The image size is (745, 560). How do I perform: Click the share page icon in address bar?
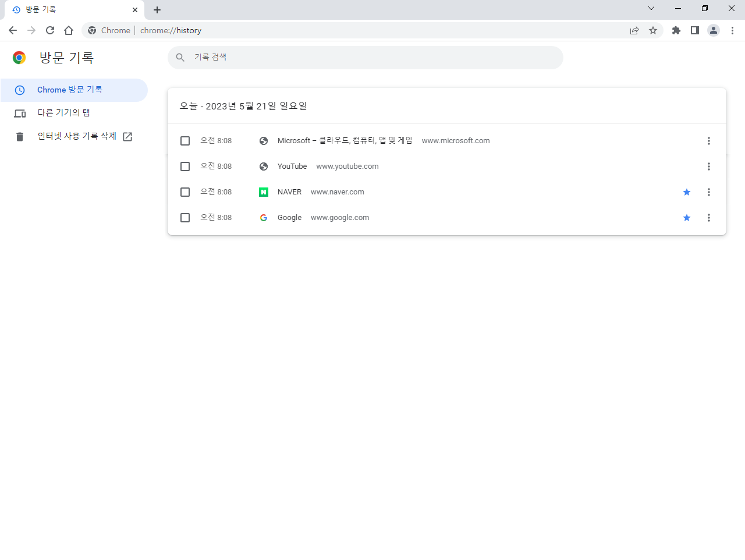tap(634, 30)
